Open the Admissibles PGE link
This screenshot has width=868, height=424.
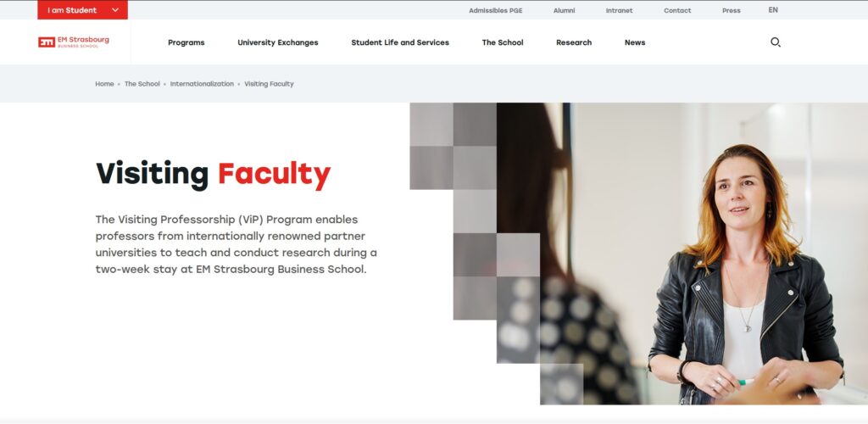click(495, 10)
